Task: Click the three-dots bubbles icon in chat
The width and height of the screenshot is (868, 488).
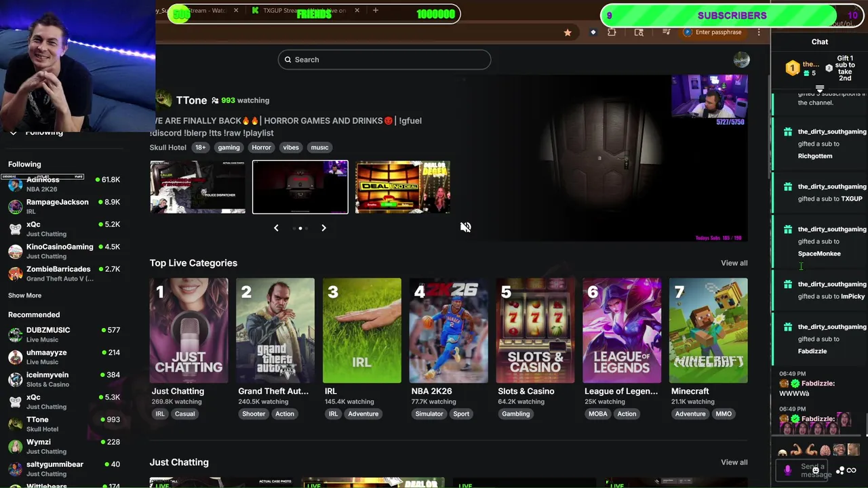Action: click(x=840, y=470)
